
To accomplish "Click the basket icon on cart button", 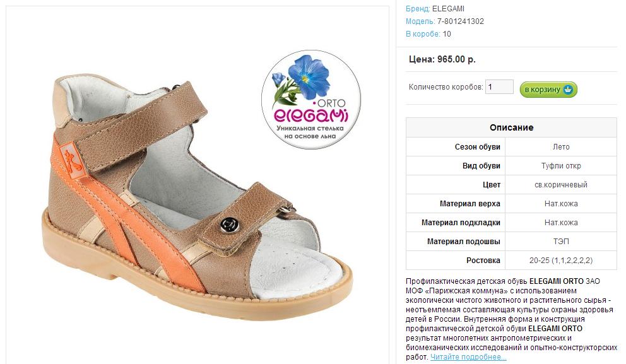I will click(x=568, y=90).
